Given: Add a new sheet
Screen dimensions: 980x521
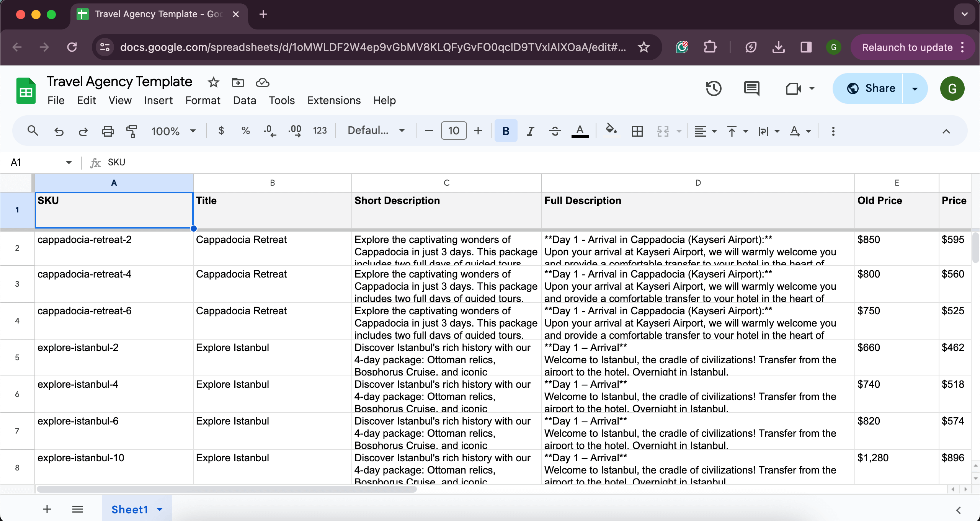Looking at the screenshot, I should point(47,509).
